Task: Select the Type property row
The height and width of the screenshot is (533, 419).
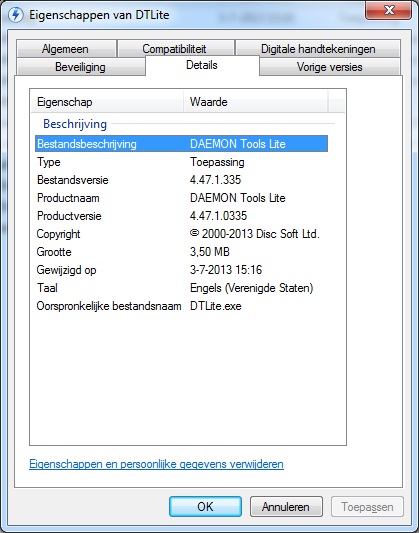Action: click(181, 162)
